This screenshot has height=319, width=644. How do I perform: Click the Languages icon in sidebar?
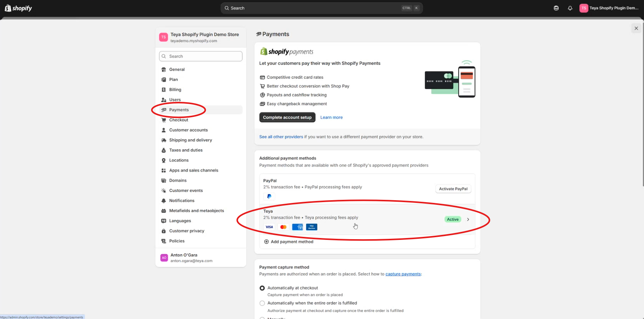pos(164,221)
